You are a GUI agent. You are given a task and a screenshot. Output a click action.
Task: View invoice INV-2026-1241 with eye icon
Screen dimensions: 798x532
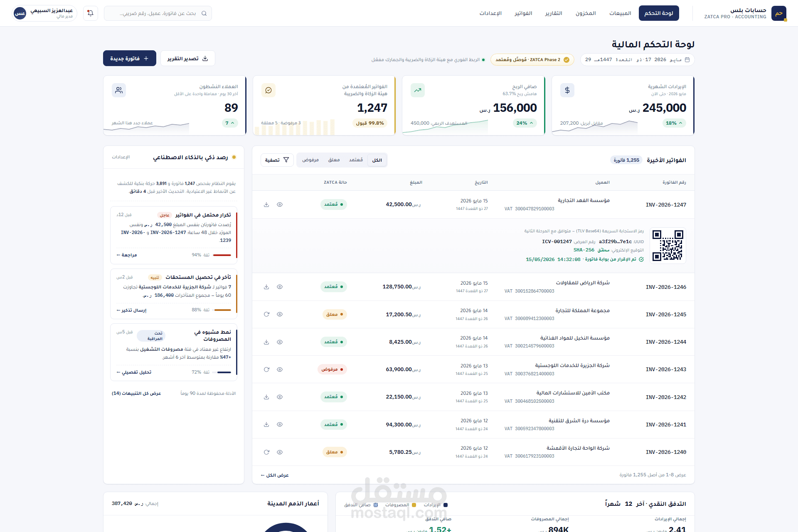tap(280, 424)
